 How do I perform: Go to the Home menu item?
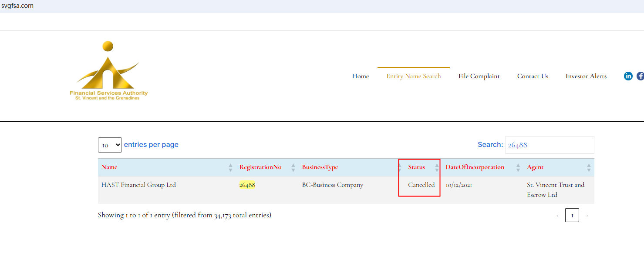(x=360, y=76)
